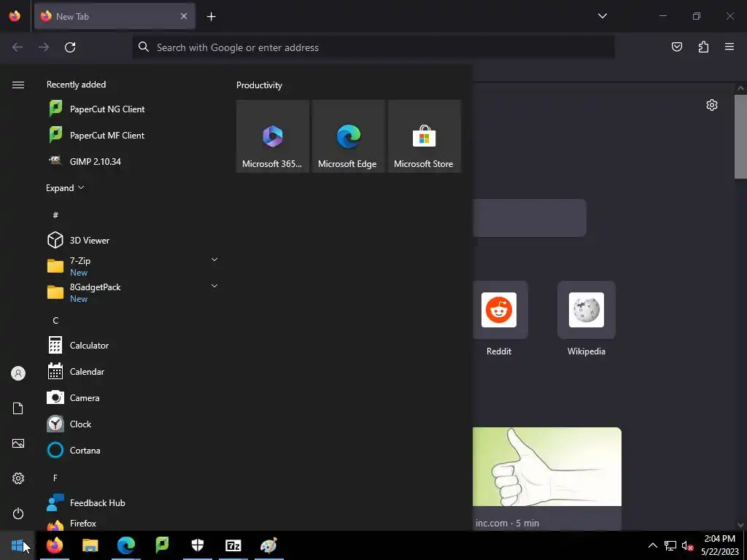Open the Power options button

18,513
